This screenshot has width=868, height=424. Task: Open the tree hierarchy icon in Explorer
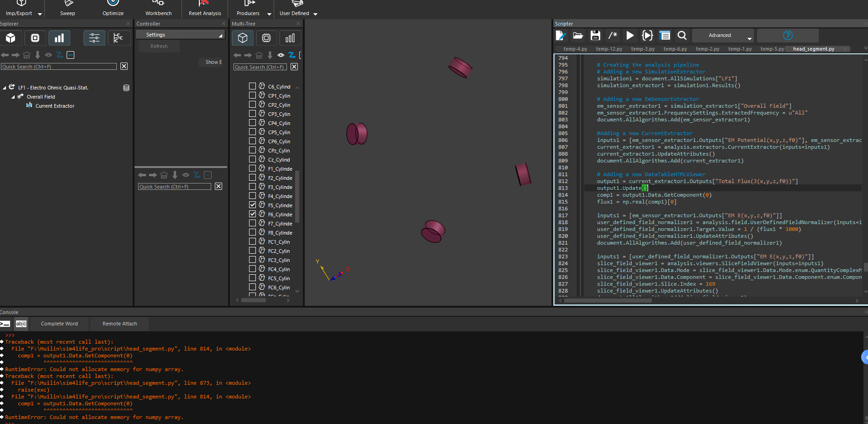coord(118,38)
